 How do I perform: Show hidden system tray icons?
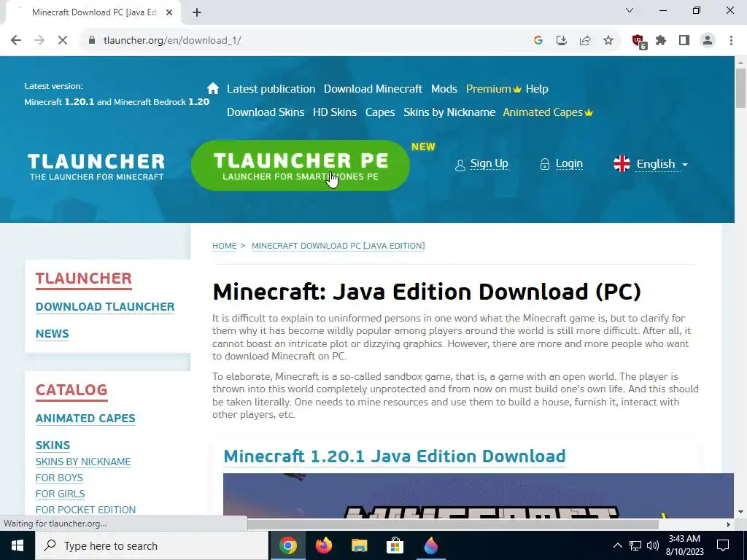tap(617, 545)
